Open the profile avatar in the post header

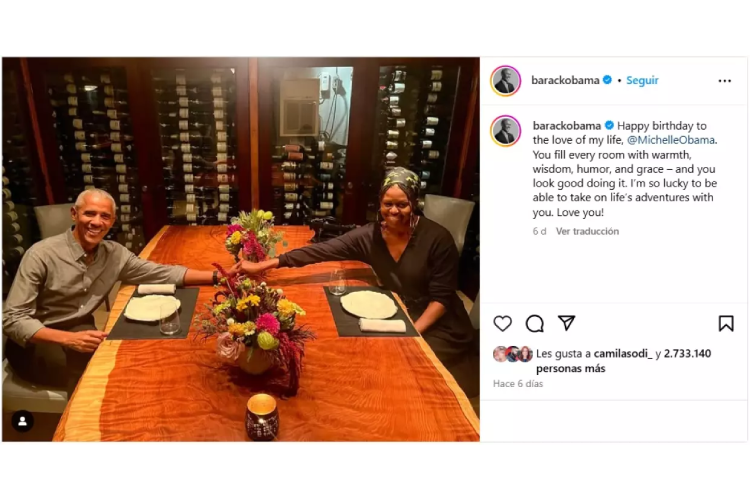pyautogui.click(x=506, y=81)
